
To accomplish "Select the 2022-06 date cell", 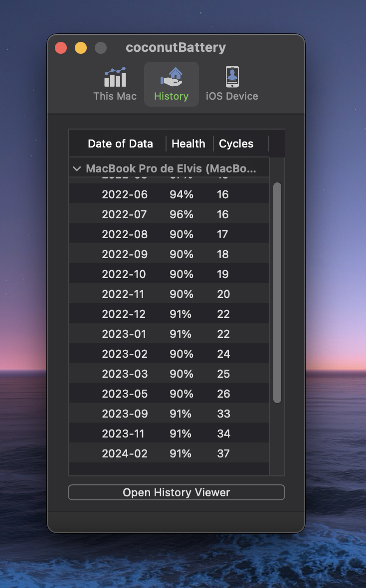I will [125, 194].
